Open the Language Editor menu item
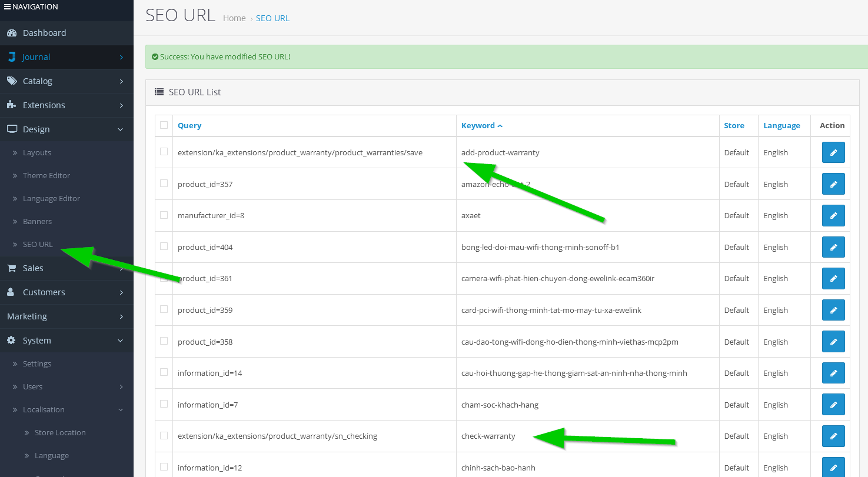 [51, 198]
